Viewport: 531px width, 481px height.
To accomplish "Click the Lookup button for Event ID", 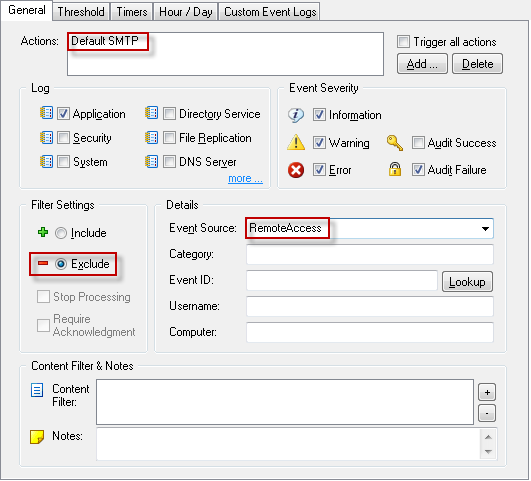I will (x=467, y=281).
